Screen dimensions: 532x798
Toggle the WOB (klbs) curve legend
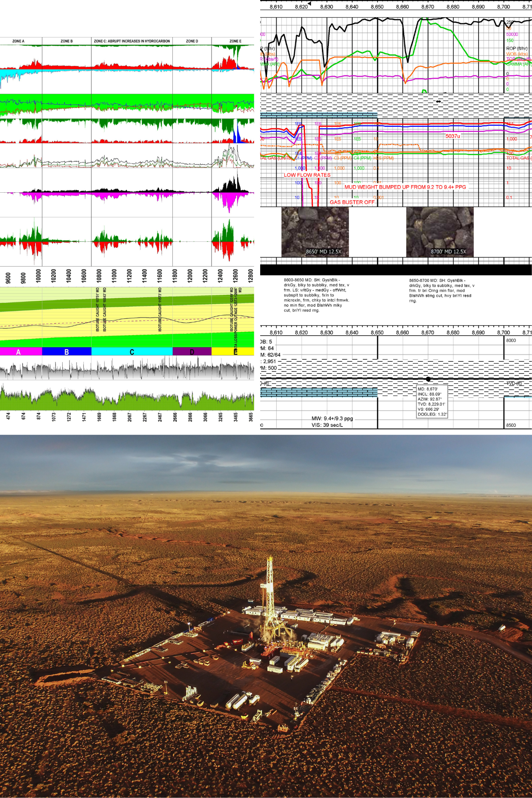pos(517,54)
